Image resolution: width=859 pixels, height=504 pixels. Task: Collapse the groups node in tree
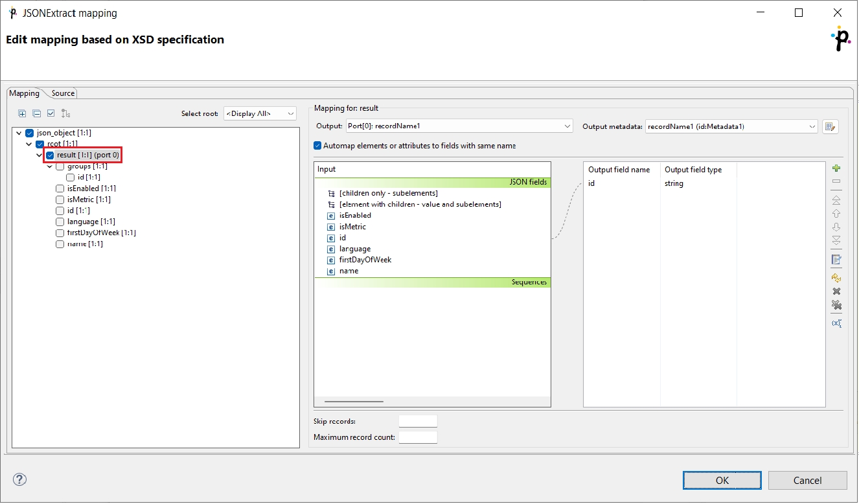(49, 166)
